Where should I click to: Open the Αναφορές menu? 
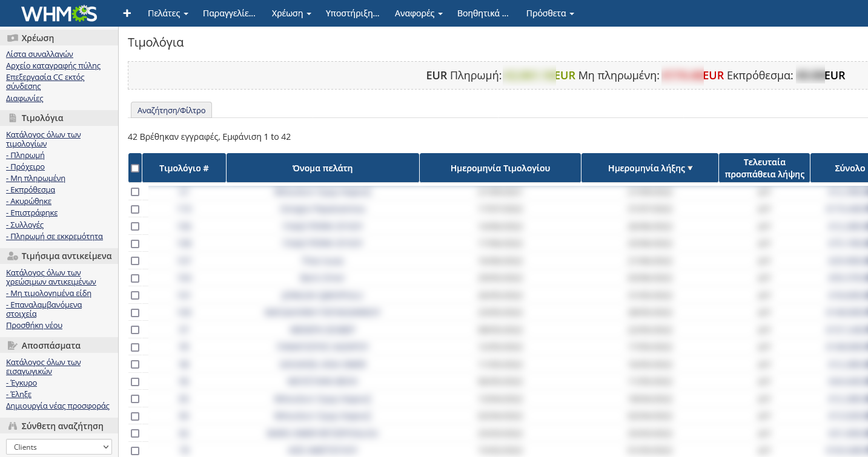(419, 13)
